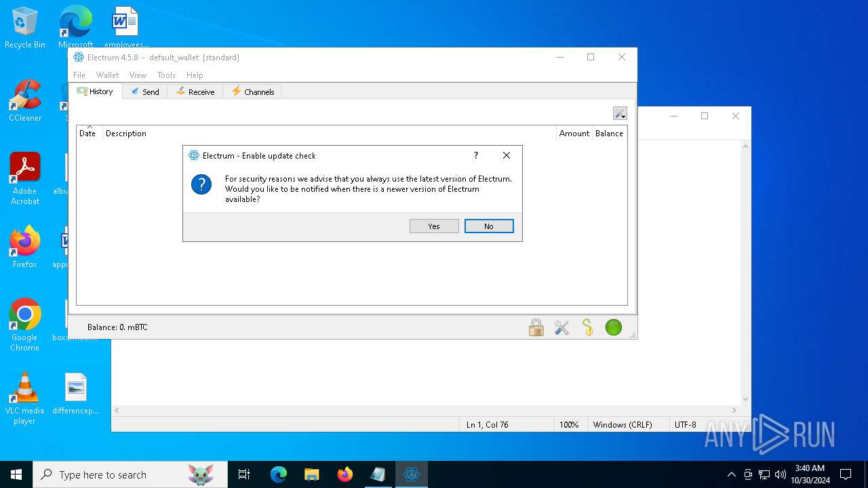Click the 100% zoom in Notepad status bar
This screenshot has width=868, height=488.
coord(569,425)
